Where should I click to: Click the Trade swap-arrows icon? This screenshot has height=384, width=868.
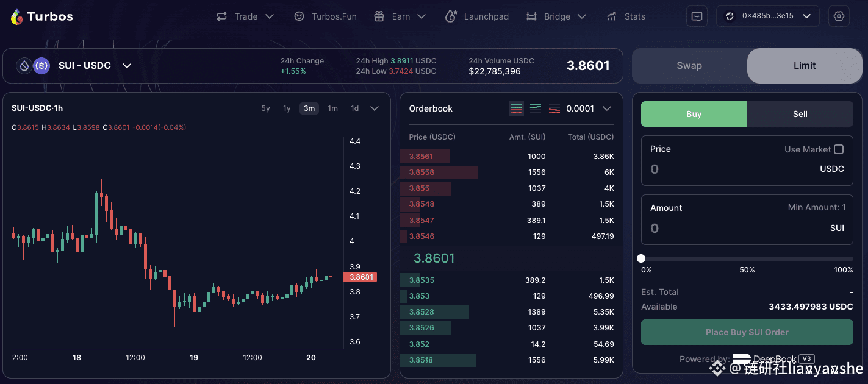click(221, 16)
